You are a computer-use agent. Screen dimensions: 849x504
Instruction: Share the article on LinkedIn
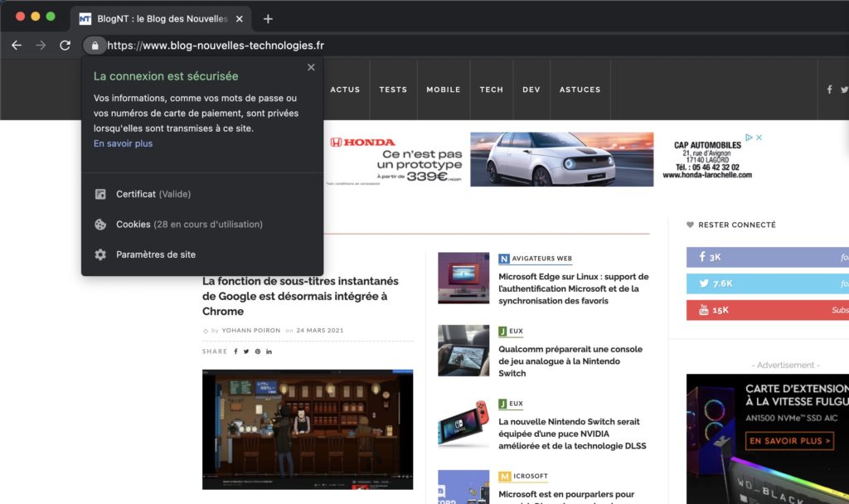269,351
